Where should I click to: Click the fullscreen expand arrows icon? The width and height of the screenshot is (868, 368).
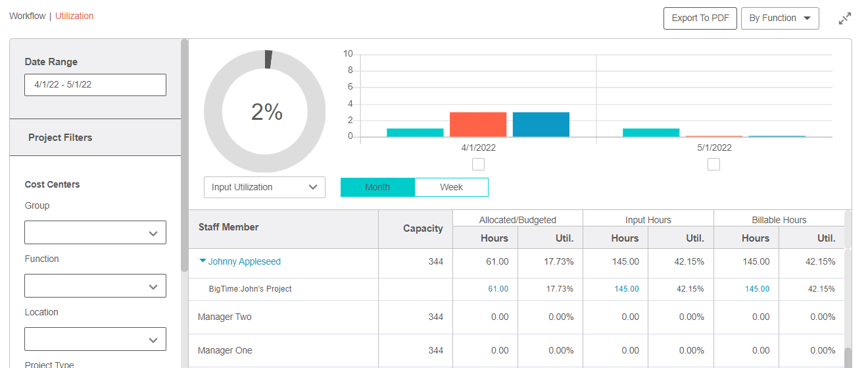(845, 18)
